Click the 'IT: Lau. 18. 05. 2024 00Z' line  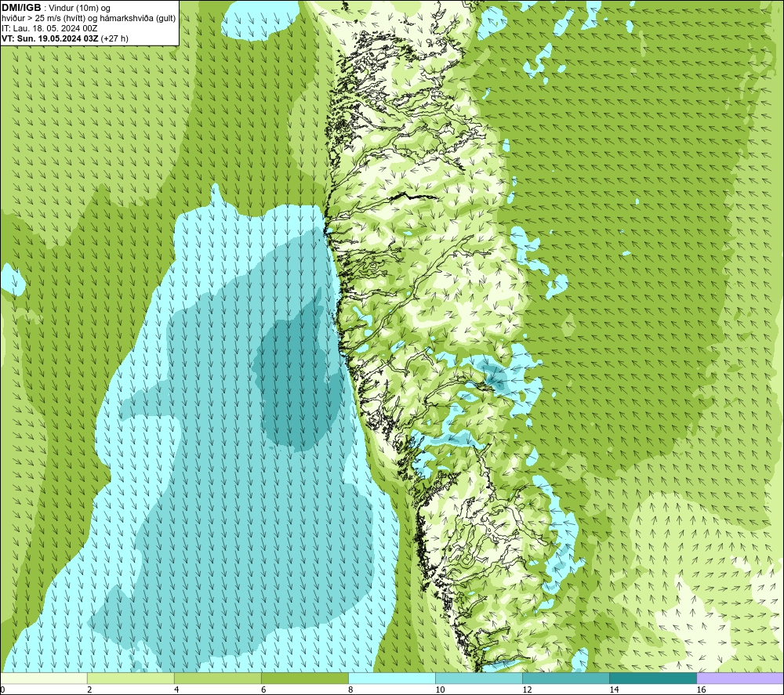49,28
